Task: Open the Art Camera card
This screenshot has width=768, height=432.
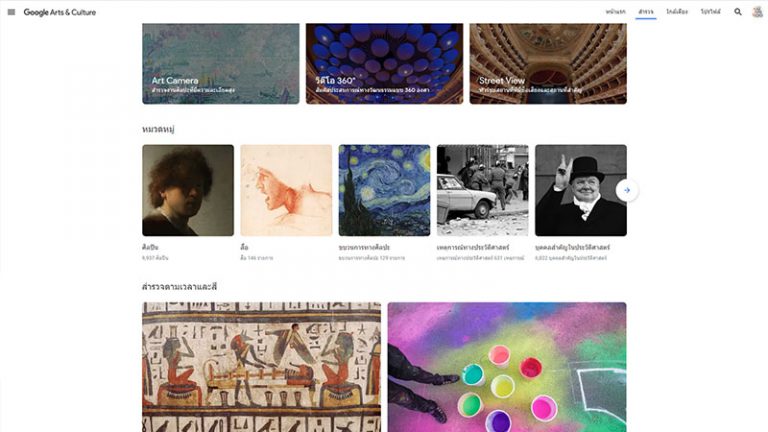Action: (x=221, y=64)
